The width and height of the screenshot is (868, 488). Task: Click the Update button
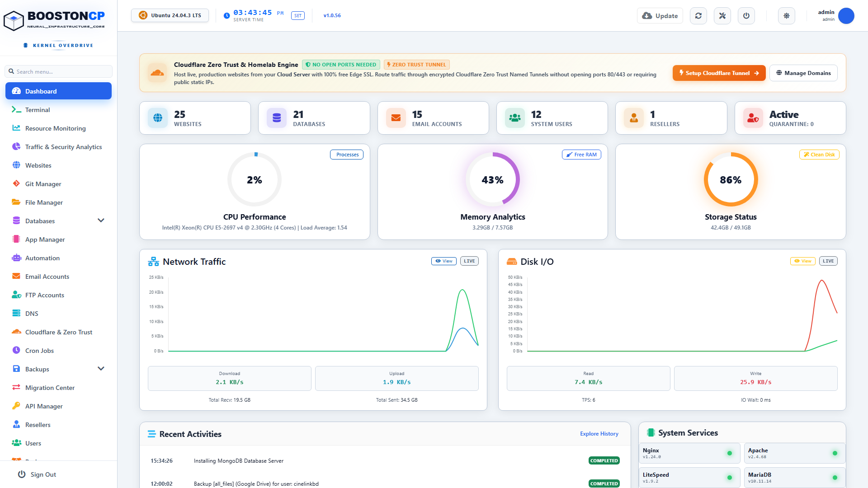click(x=660, y=16)
